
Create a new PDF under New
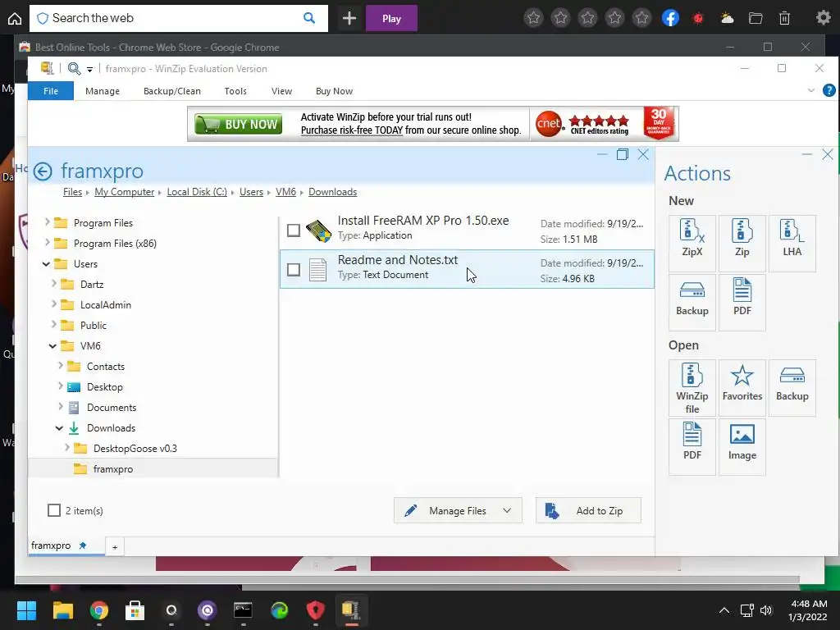742,302
